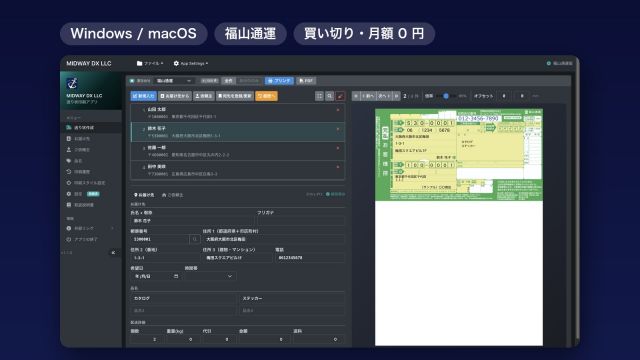The width and height of the screenshot is (640, 360).
Task: Click the 依頼主 button in the toolbar
Action: coord(204,96)
